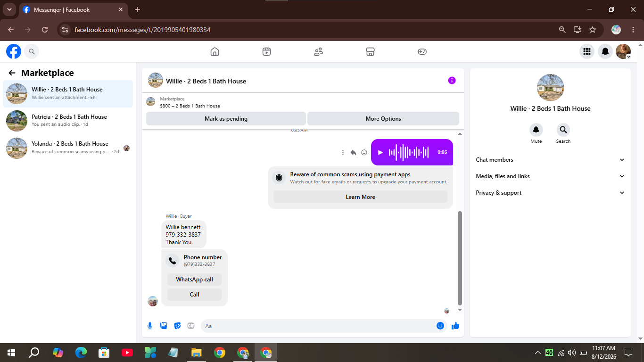The height and width of the screenshot is (362, 644).
Task: Attach a photo file icon
Action: click(164, 326)
